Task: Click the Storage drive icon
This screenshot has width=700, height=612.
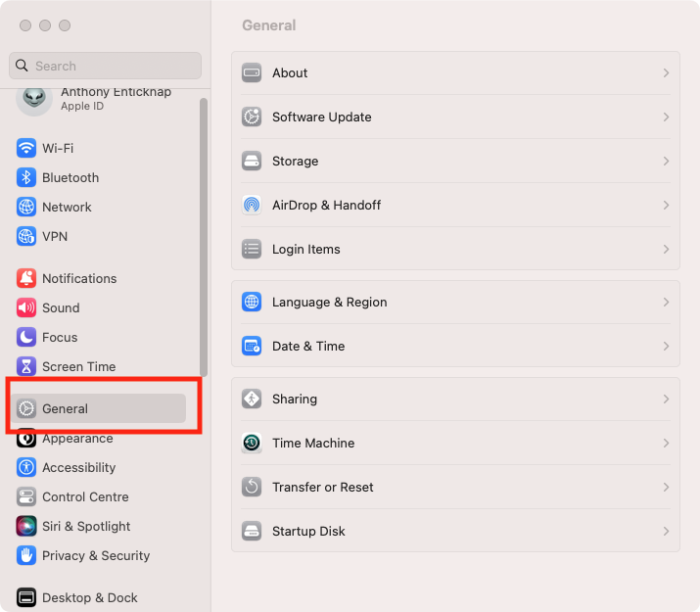Action: [x=252, y=162]
